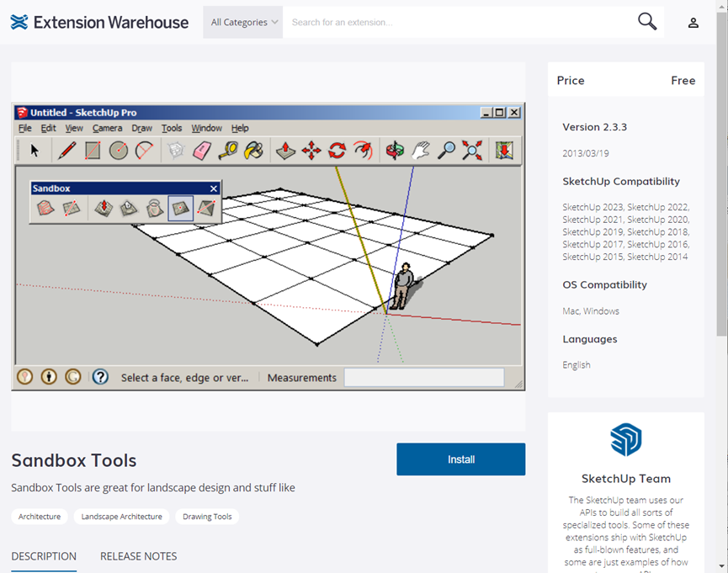Select the red Move arrows tool
728x573 pixels.
[311, 151]
